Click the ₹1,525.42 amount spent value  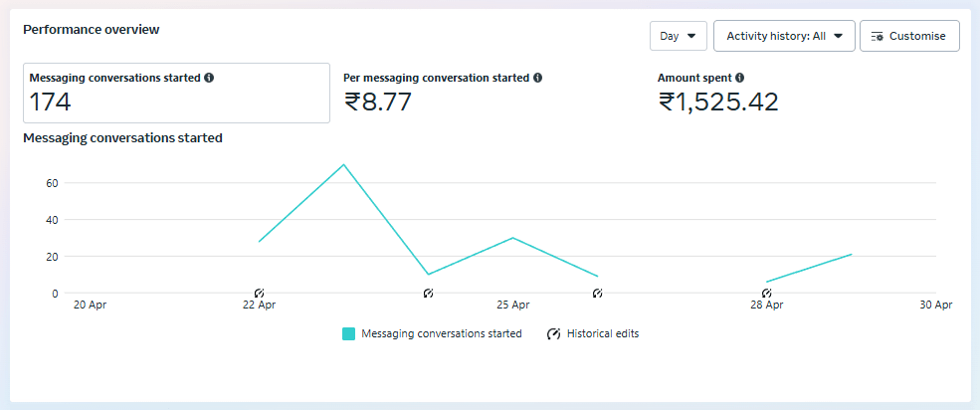point(718,102)
